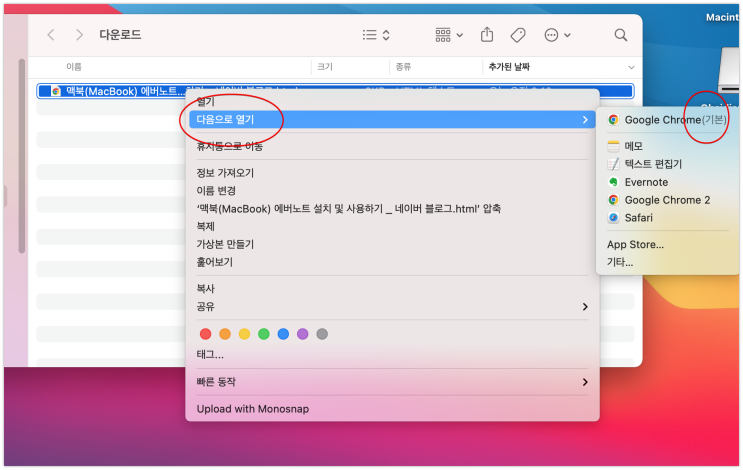Click the Evernote elephant icon
The image size is (743, 470).
[613, 182]
